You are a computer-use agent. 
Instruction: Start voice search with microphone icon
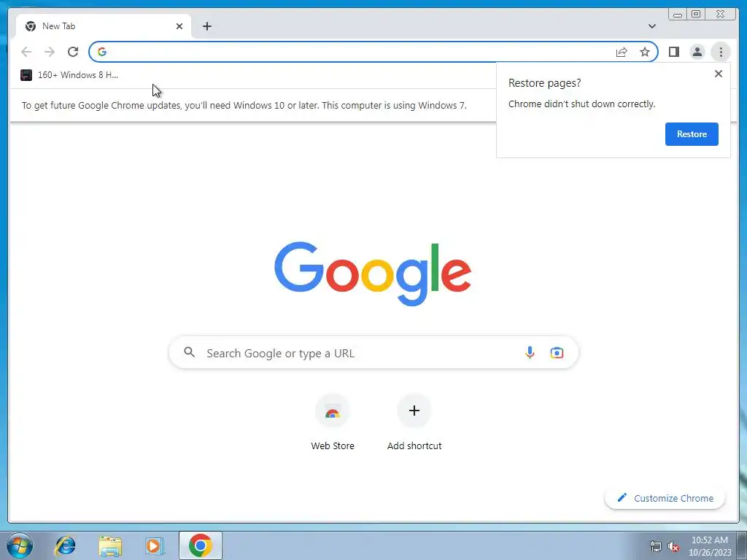[530, 353]
